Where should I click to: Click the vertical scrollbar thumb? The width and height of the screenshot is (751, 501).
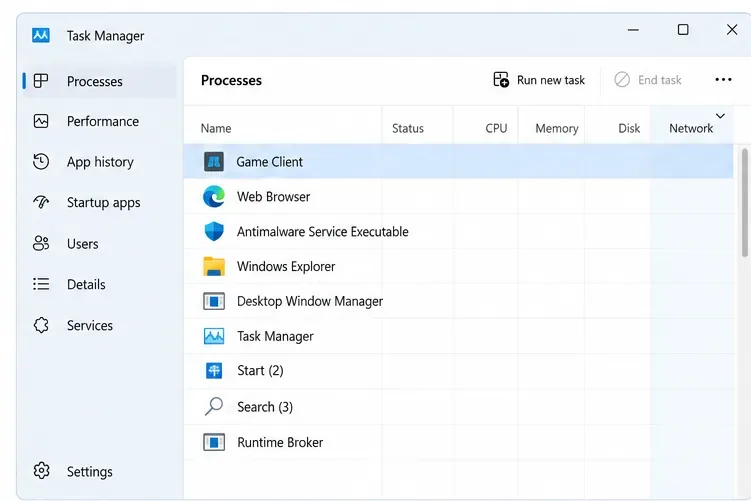(x=745, y=203)
